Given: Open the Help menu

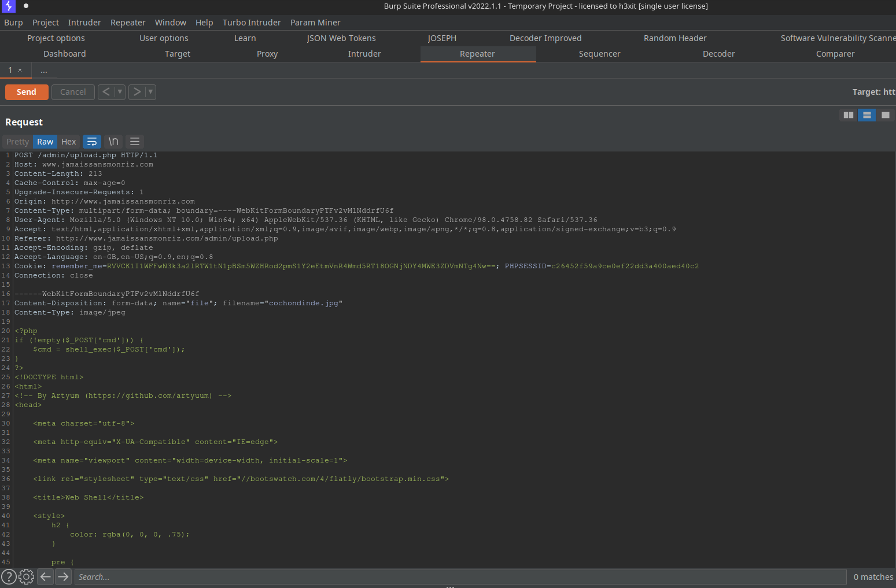Looking at the screenshot, I should point(204,23).
